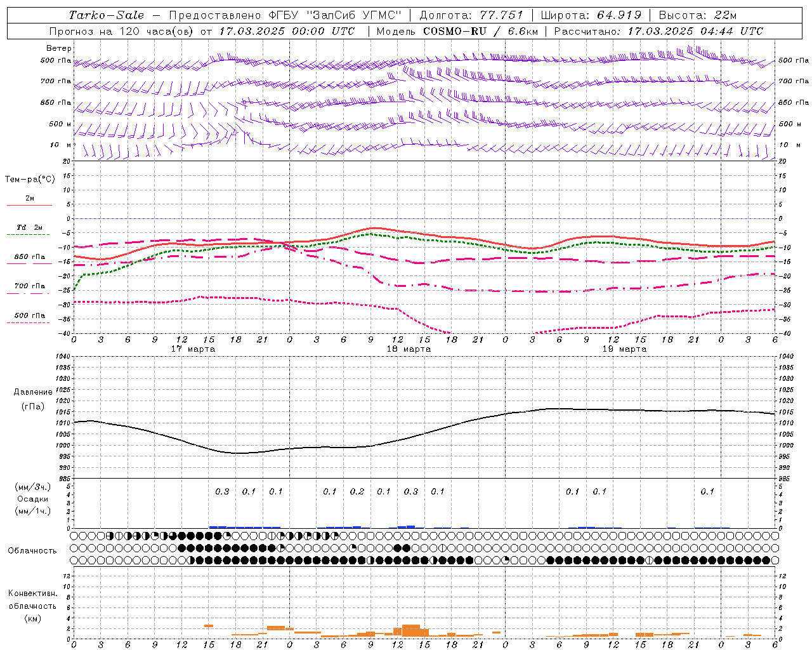The height and width of the screenshot is (650, 812).
Task: Click the Ветер wind panel label
Action: click(x=58, y=48)
